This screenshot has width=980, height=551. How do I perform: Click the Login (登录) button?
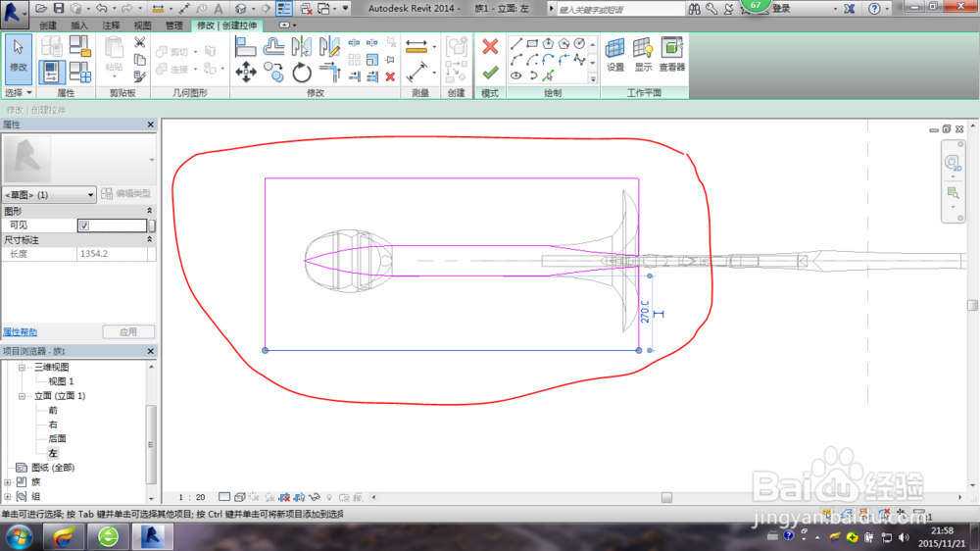(x=781, y=9)
